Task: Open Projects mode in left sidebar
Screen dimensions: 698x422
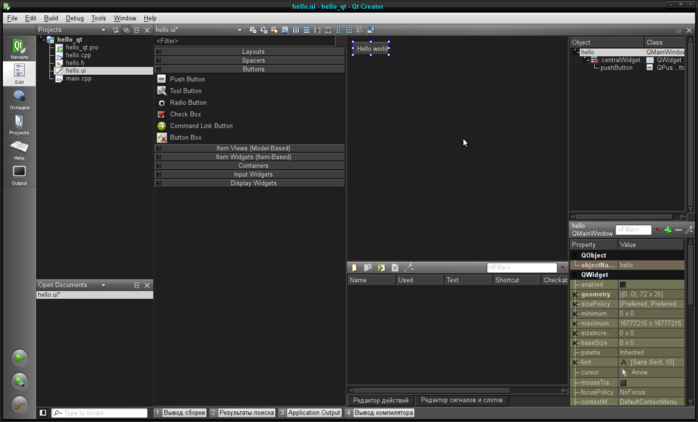Action: pyautogui.click(x=19, y=125)
